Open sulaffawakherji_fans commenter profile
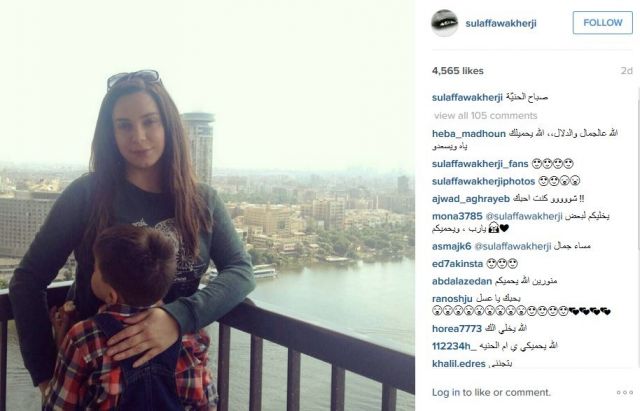 click(480, 164)
